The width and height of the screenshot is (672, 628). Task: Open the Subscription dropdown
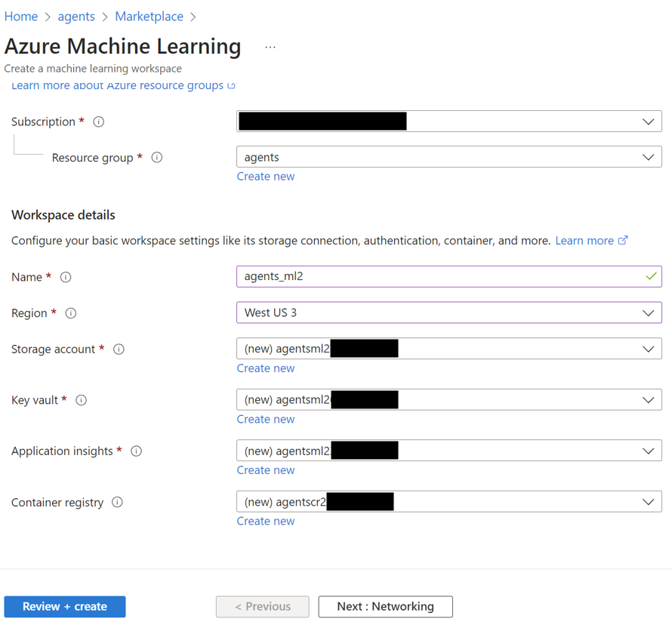648,122
